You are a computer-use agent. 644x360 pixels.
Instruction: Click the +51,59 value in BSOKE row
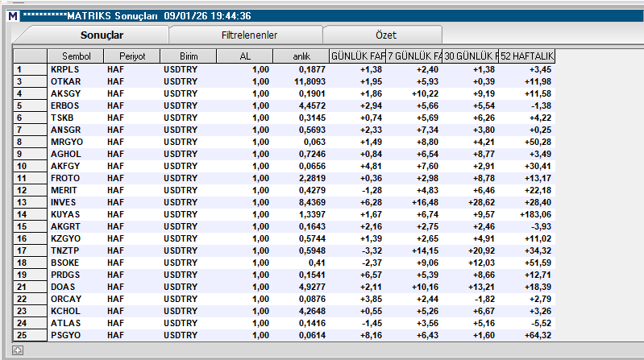click(x=538, y=263)
